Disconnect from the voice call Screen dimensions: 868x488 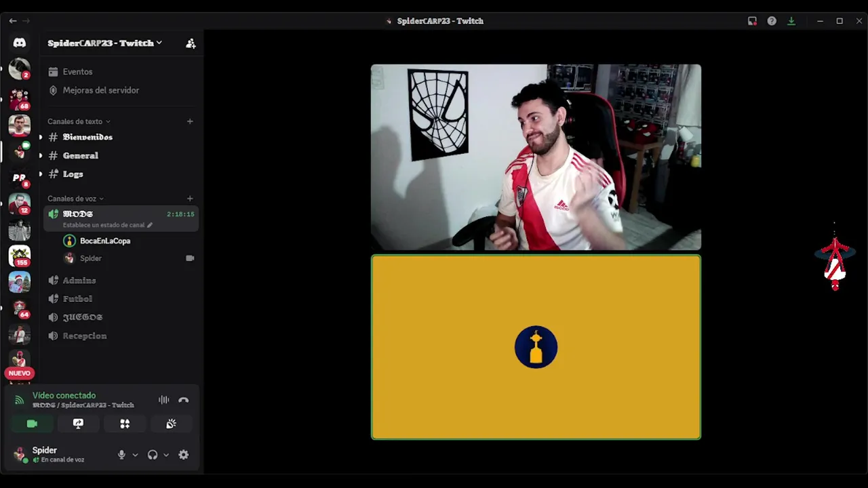coord(183,400)
